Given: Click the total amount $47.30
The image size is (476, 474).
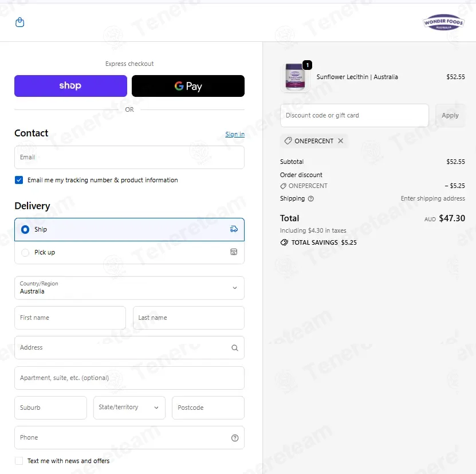Looking at the screenshot, I should coord(452,218).
